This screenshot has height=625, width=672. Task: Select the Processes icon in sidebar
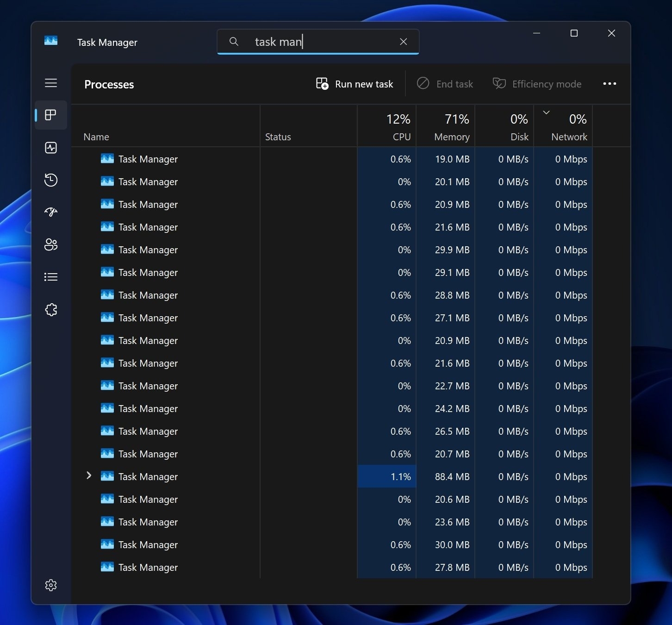[51, 115]
